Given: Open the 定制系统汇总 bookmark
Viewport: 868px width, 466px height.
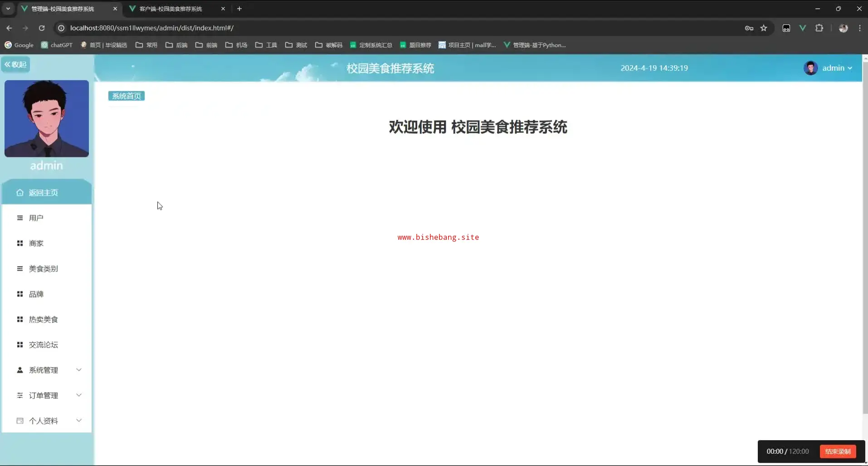Looking at the screenshot, I should pos(371,45).
